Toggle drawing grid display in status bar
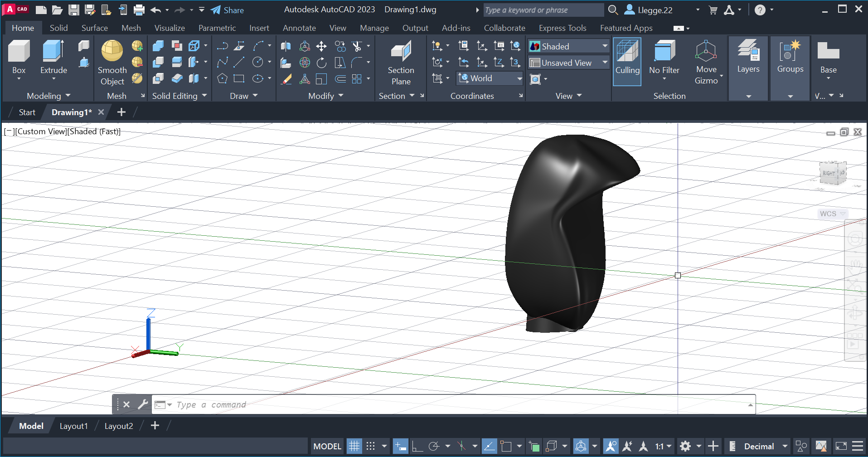868x457 pixels. tap(354, 446)
